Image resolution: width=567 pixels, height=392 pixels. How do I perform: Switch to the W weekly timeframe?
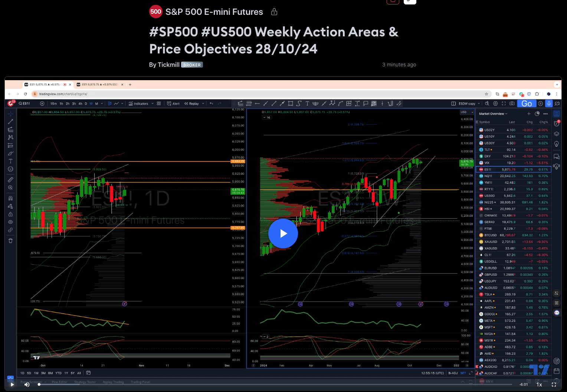coord(91,104)
